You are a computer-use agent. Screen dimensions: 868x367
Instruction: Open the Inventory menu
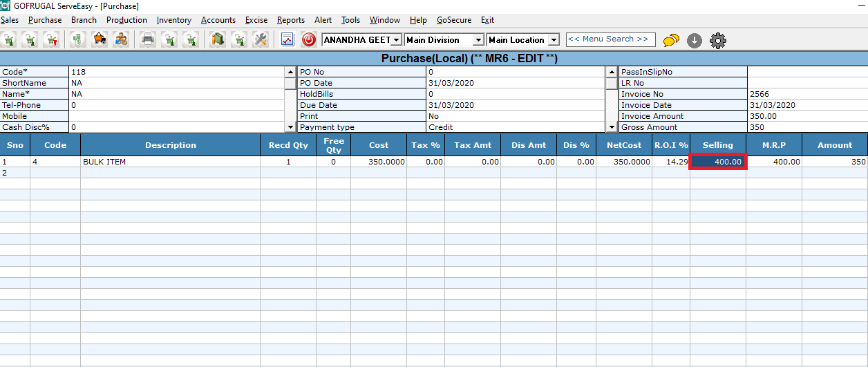pos(174,20)
